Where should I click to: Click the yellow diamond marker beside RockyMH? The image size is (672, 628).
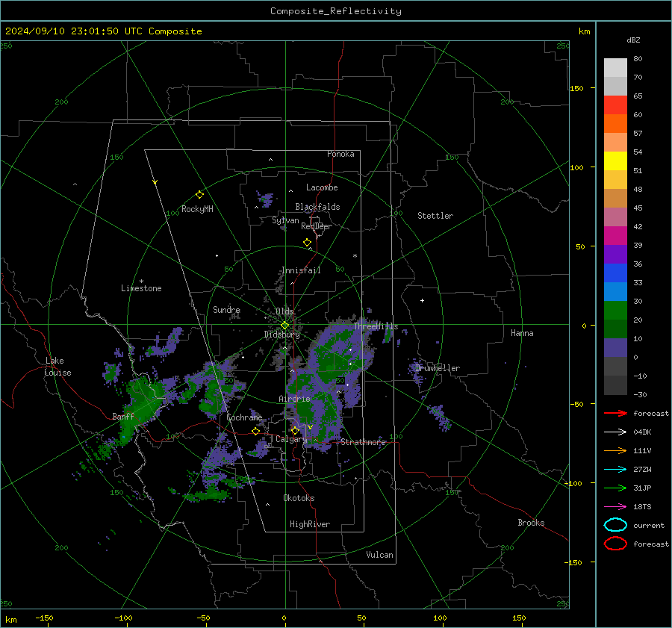pos(199,195)
